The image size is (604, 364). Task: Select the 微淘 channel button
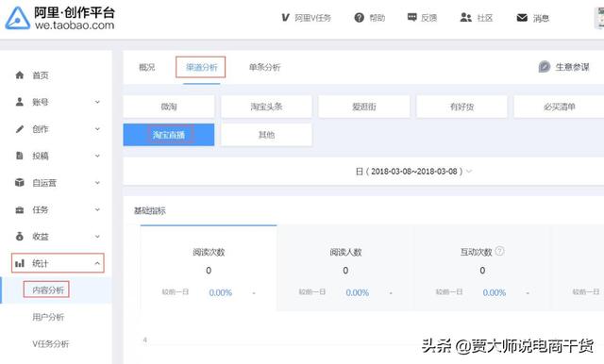169,107
